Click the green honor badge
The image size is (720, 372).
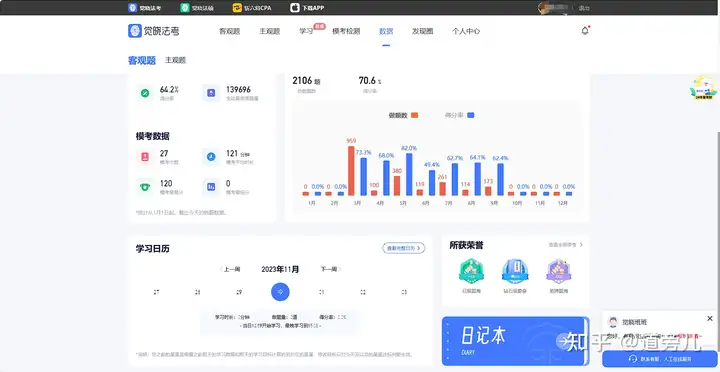(472, 271)
